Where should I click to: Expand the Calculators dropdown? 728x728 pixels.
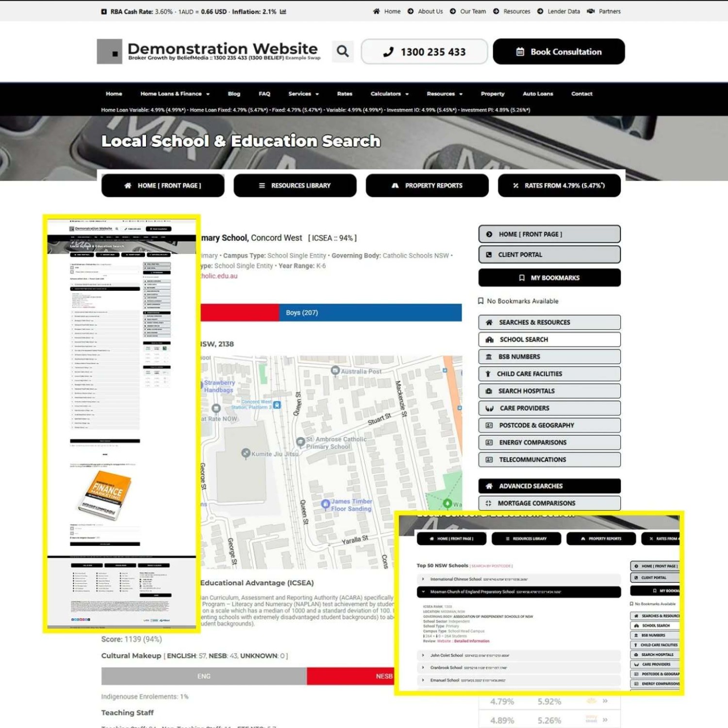pyautogui.click(x=389, y=94)
